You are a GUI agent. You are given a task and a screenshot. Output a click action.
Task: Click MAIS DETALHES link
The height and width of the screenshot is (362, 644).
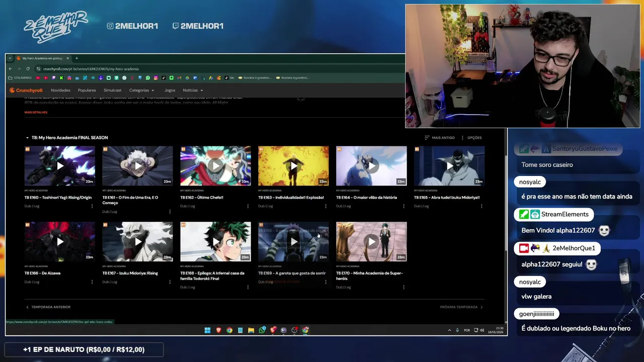(36, 113)
